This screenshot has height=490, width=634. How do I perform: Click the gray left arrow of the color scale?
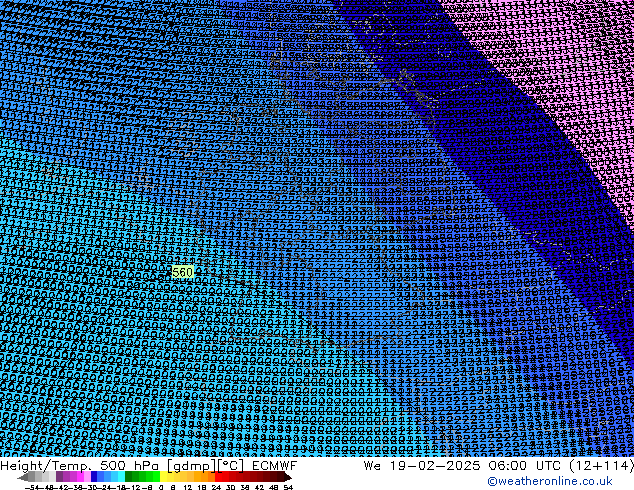click(x=23, y=477)
